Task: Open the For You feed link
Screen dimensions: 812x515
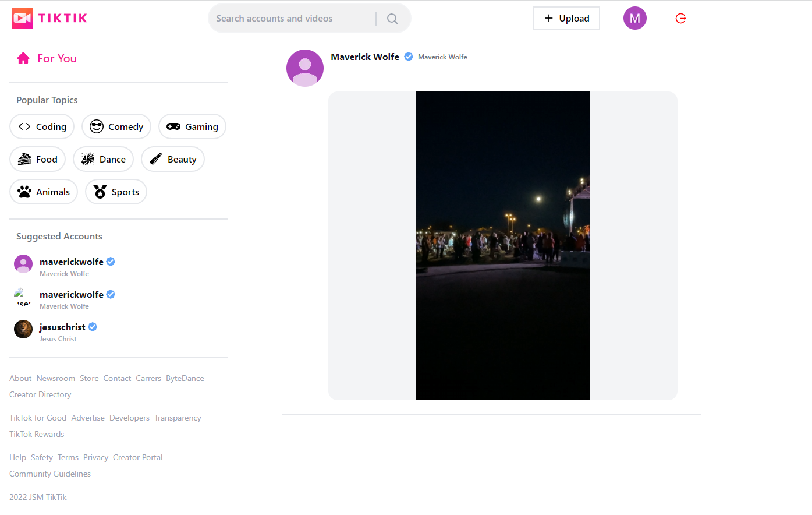Action: 57,58
